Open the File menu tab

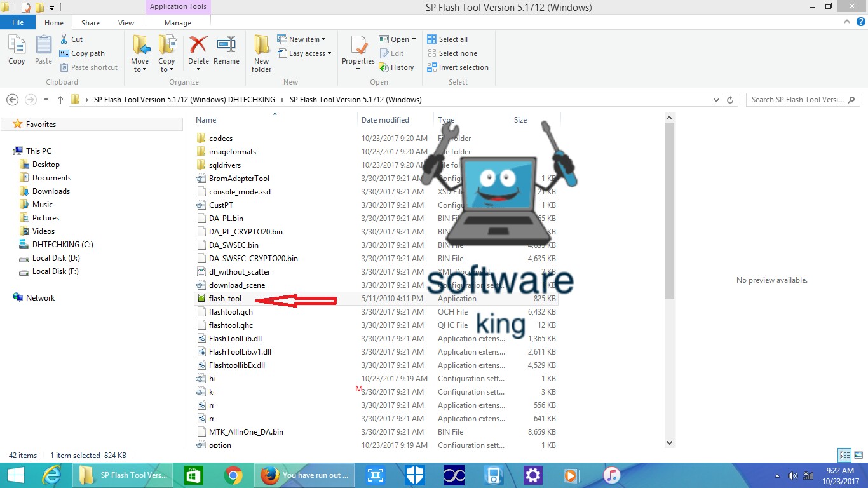(18, 22)
